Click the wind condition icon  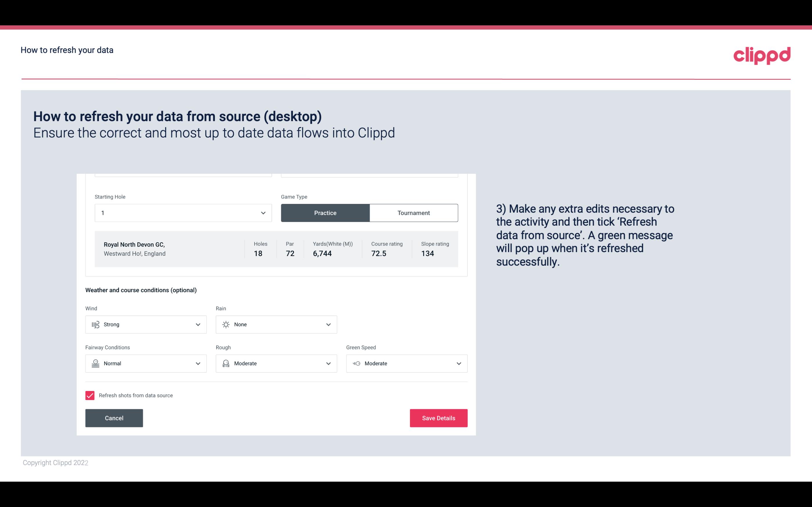(95, 324)
